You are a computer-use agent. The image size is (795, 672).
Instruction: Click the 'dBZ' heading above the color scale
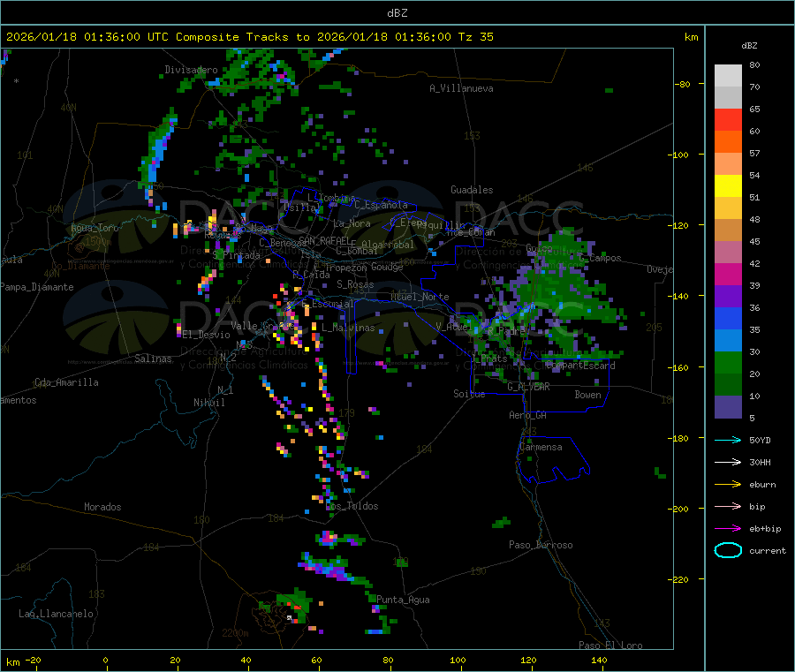[749, 46]
